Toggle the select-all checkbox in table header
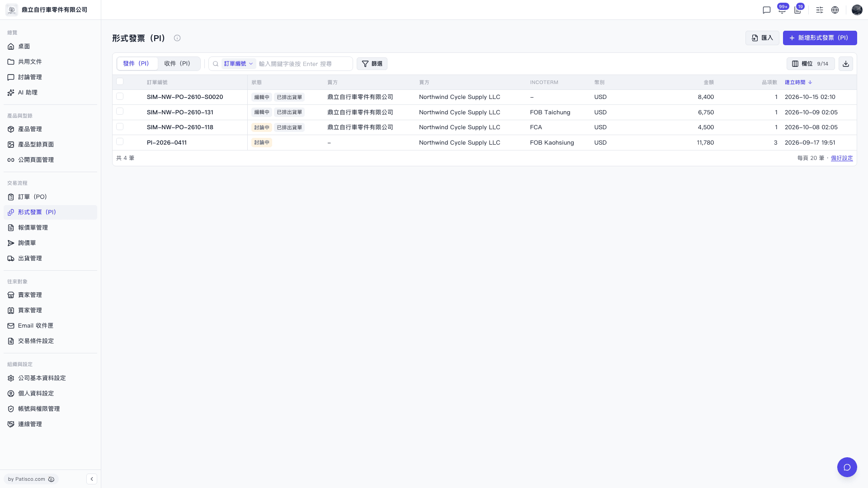 [120, 82]
